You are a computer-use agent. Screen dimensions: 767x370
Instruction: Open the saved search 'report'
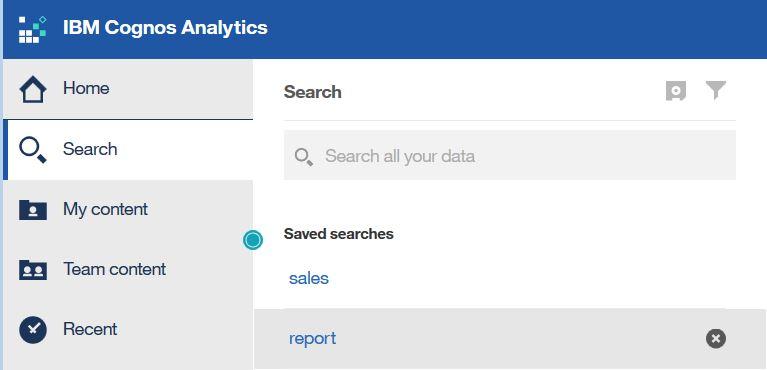[x=312, y=339]
